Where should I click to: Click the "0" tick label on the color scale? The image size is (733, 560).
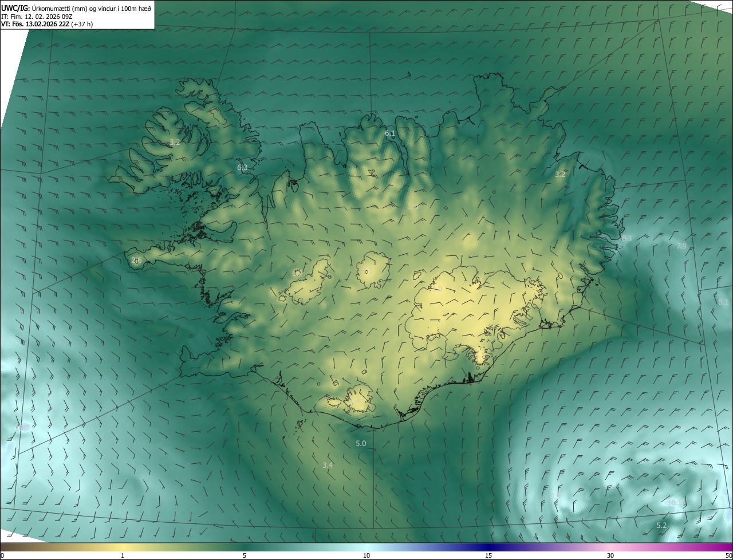pyautogui.click(x=2, y=555)
